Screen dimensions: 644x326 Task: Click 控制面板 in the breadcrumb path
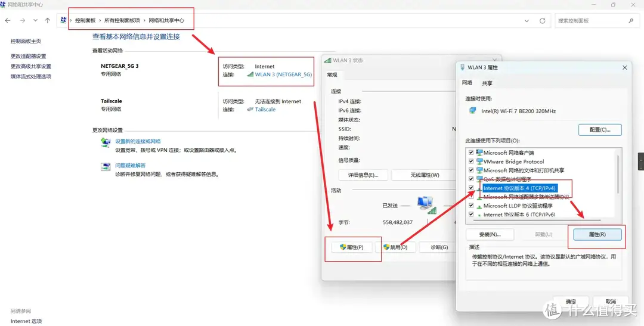[85, 20]
